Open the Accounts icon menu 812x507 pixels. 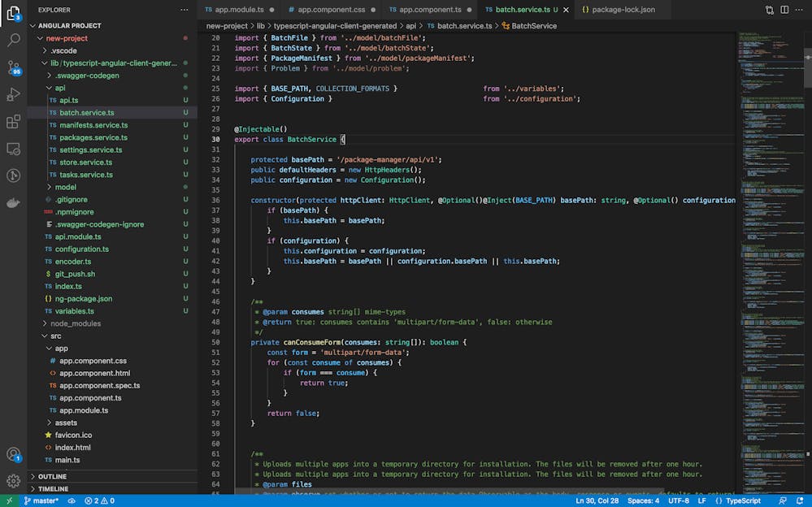(x=13, y=454)
